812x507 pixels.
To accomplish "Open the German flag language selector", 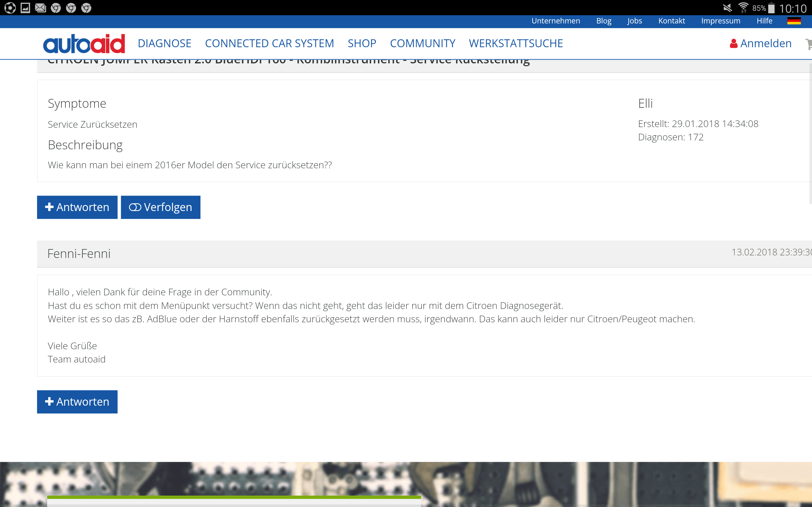I will pyautogui.click(x=794, y=21).
